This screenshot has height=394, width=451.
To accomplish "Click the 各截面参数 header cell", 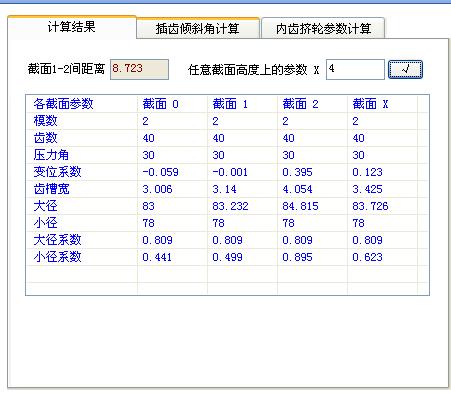I will coord(63,104).
